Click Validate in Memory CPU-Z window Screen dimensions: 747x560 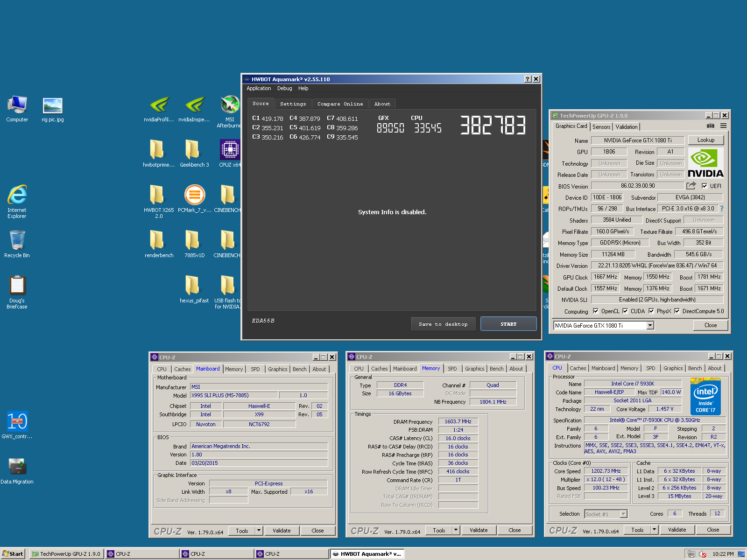pyautogui.click(x=479, y=530)
